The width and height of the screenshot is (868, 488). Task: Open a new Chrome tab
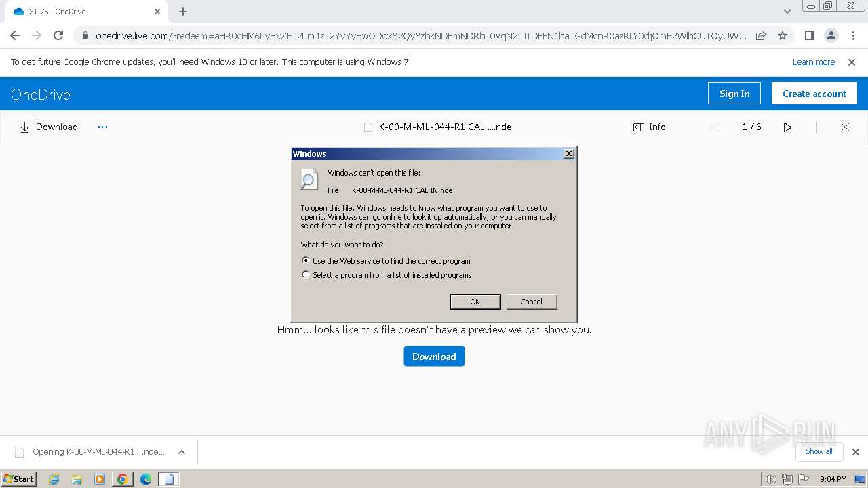(x=183, y=12)
